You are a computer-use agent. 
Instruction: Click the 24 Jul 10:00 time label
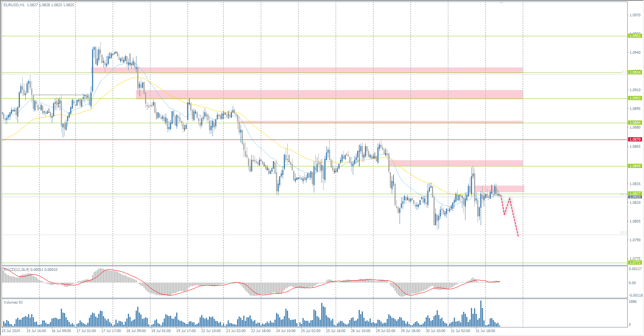click(286, 331)
